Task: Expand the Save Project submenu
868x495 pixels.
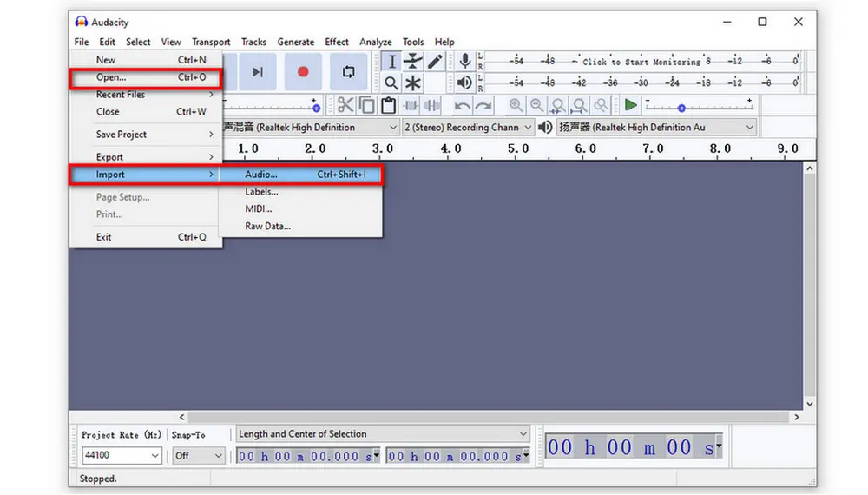Action: (146, 135)
